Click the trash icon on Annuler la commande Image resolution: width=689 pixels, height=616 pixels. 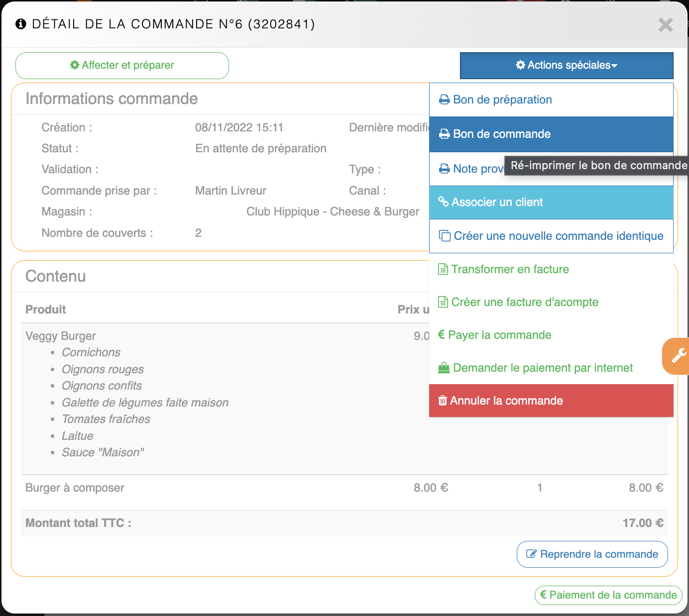coord(442,401)
